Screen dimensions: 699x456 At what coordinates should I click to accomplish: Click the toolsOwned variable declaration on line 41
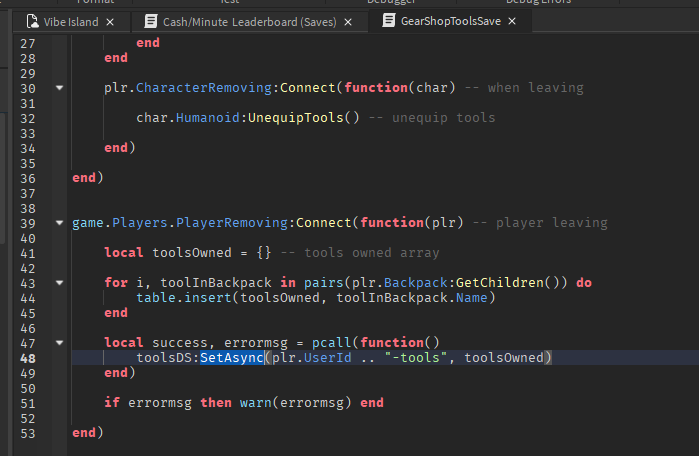192,253
